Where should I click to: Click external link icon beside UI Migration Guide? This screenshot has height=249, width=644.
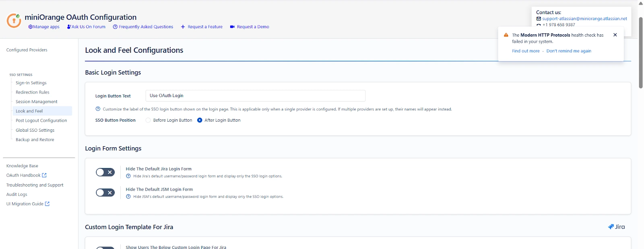click(47, 204)
